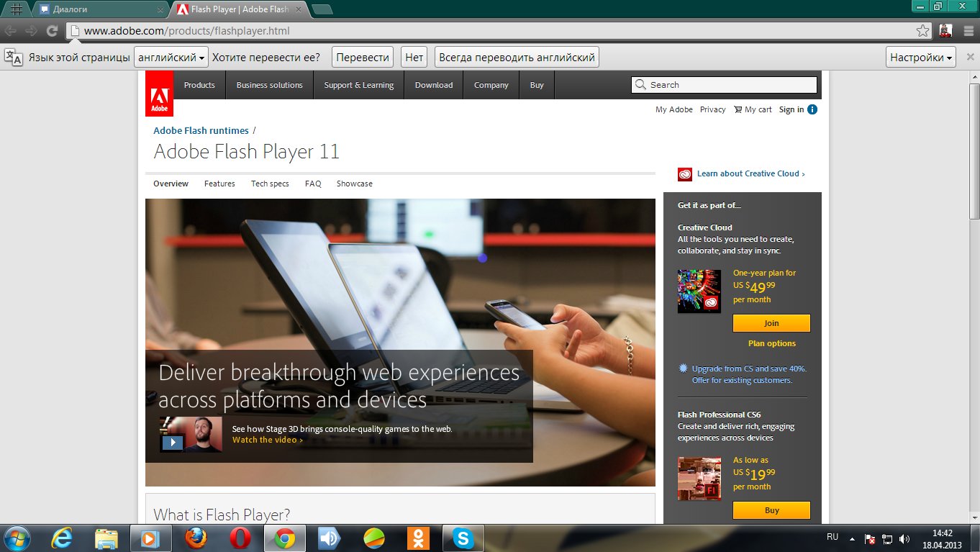The width and height of the screenshot is (980, 552).
Task: Open the Products menu
Action: [x=199, y=85]
